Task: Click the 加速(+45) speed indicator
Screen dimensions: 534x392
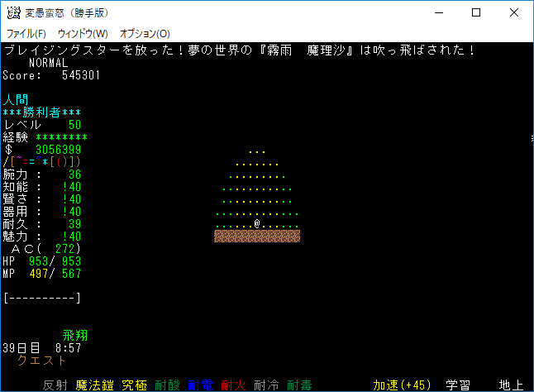Action: click(x=402, y=385)
